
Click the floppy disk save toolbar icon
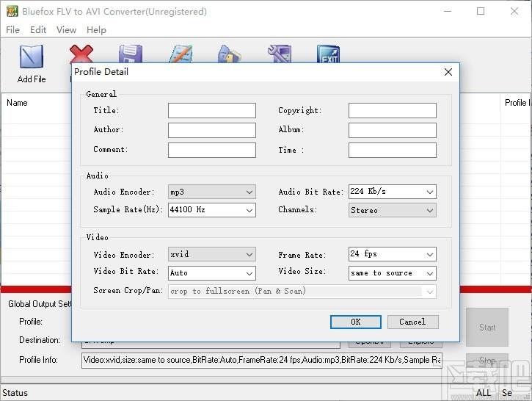pyautogui.click(x=131, y=54)
